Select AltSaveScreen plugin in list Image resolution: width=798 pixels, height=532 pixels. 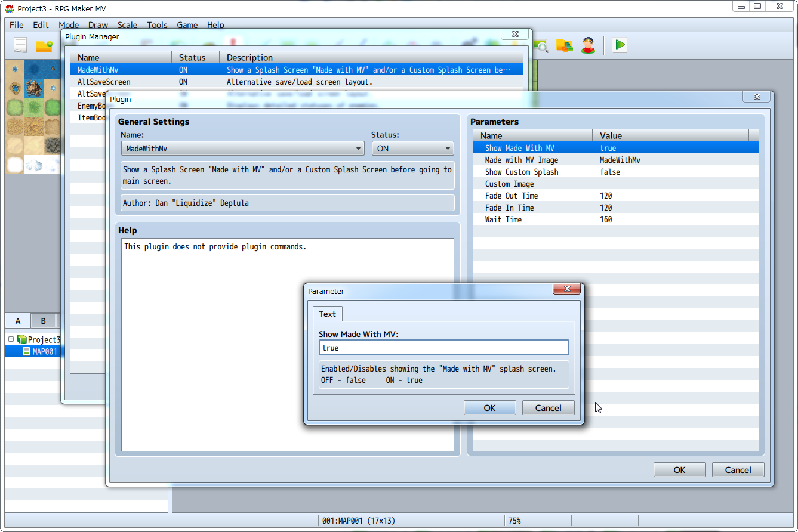tap(104, 82)
